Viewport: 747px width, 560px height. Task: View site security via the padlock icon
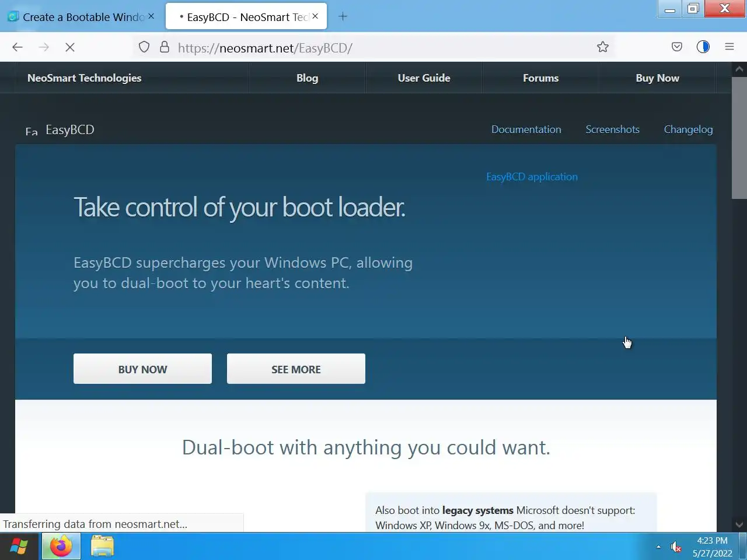(165, 47)
